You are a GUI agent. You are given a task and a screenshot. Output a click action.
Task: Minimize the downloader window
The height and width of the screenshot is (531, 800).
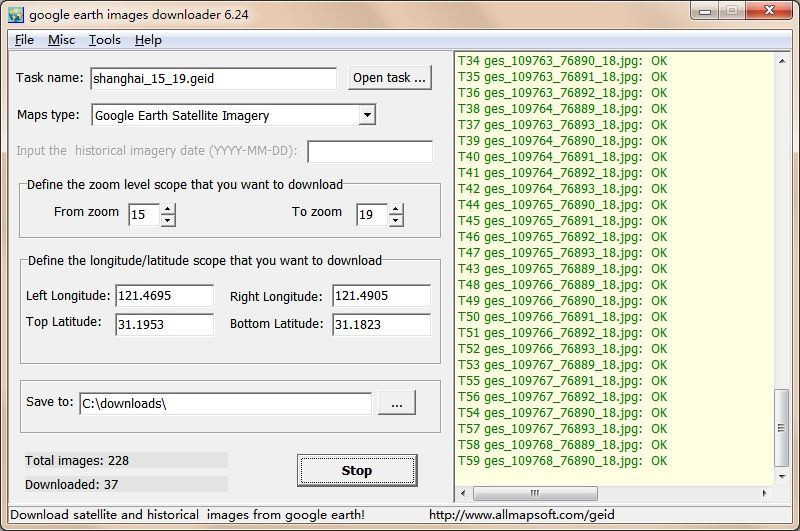[705, 11]
